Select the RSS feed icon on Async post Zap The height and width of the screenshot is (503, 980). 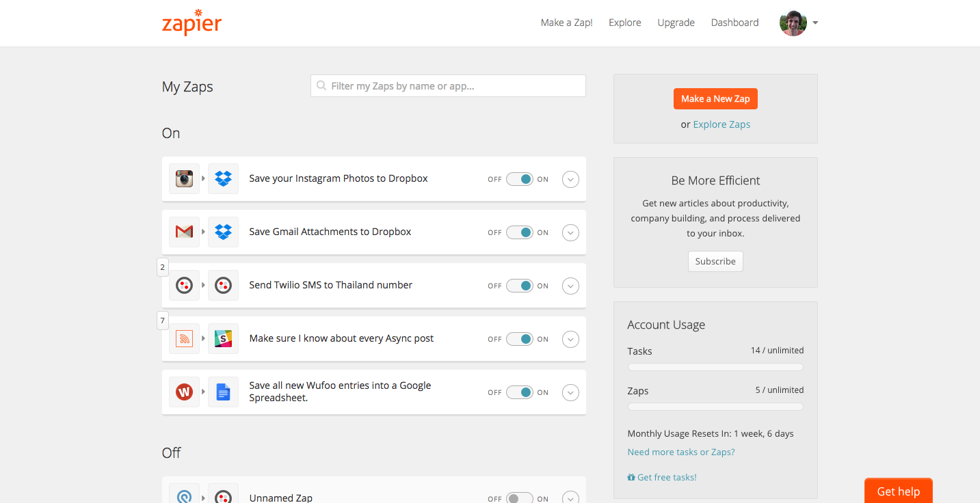[183, 338]
